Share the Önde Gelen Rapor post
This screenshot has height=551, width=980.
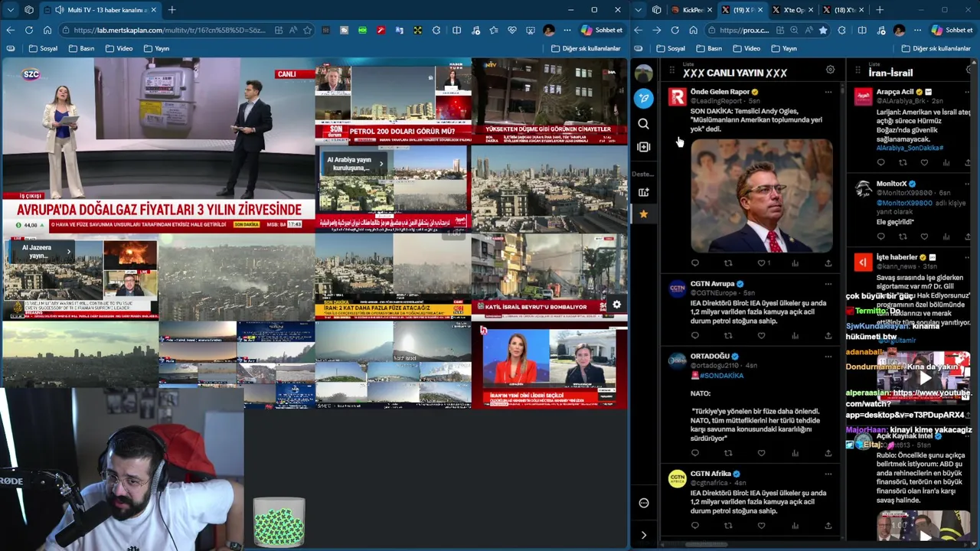(x=828, y=263)
